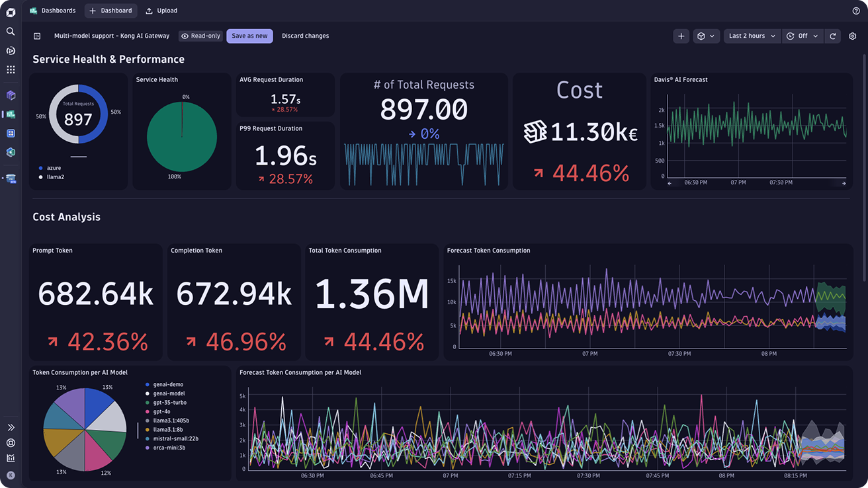
Task: Click the plus icon to add a tile
Action: tap(681, 36)
